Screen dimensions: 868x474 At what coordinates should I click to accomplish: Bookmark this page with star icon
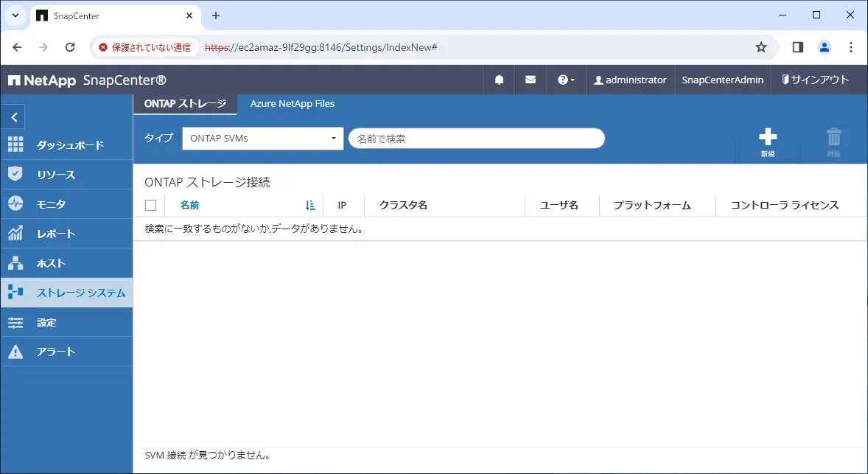pos(761,47)
